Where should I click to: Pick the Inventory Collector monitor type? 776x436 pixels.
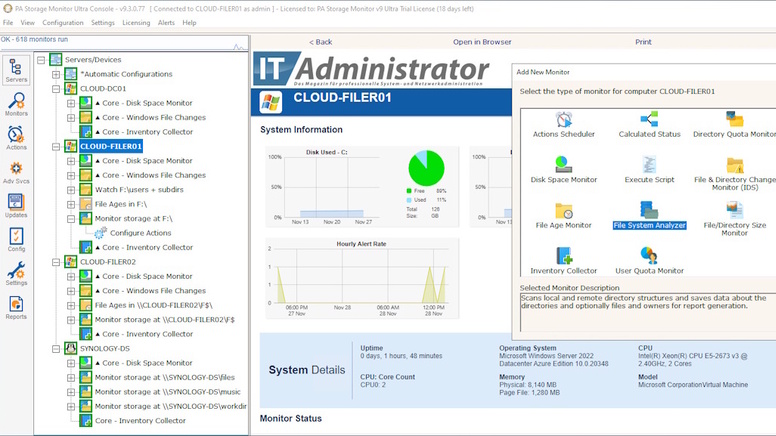click(563, 260)
